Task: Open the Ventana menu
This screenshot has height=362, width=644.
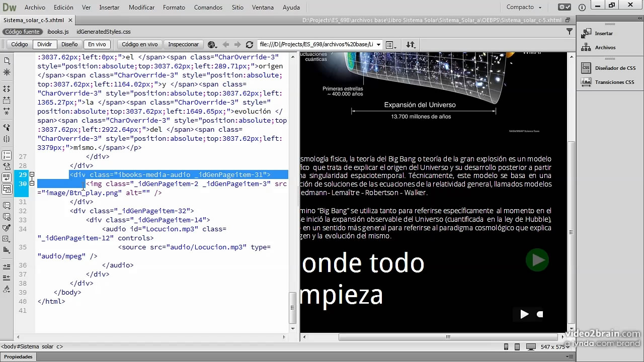Action: coord(263,8)
